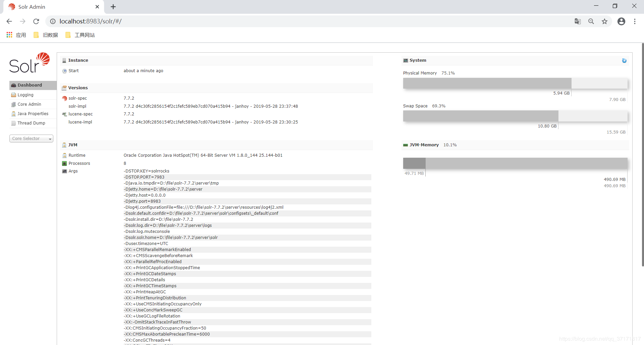
Task: Click the Swap Space usage bar
Action: pyautogui.click(x=515, y=116)
